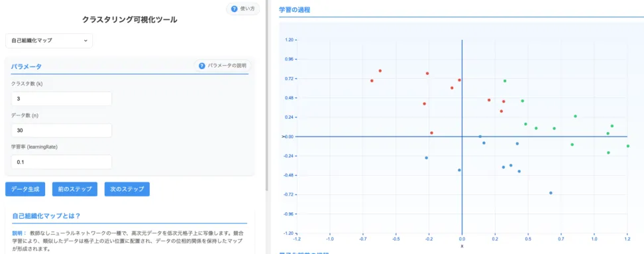Click the 説明： label in the description
Viewport: 644px width, 254px height.
pyautogui.click(x=19, y=233)
